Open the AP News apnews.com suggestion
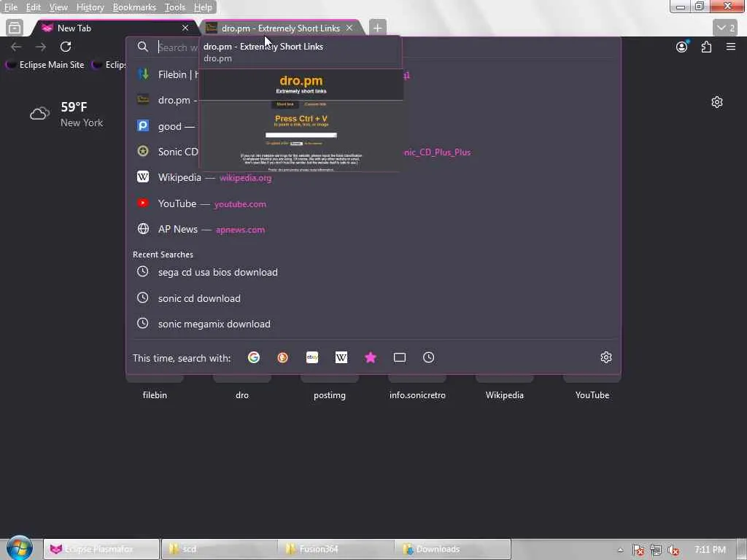This screenshot has height=560, width=747. (x=373, y=229)
